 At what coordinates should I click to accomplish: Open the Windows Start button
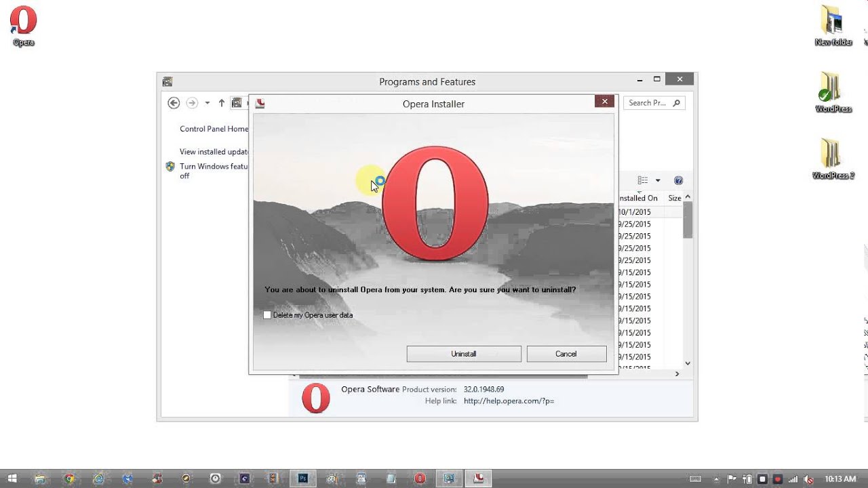tap(12, 479)
